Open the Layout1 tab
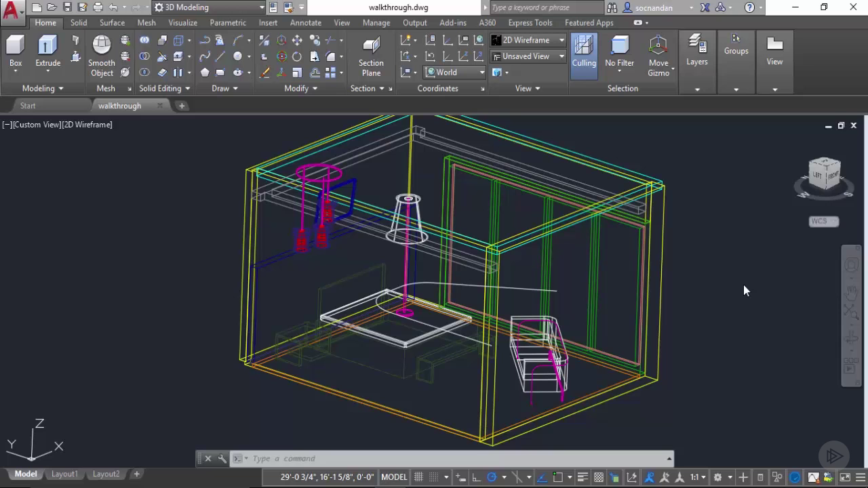 click(x=64, y=474)
